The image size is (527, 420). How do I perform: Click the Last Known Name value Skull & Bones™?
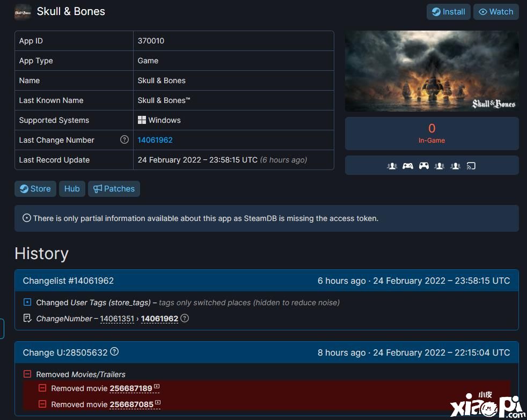click(x=164, y=100)
